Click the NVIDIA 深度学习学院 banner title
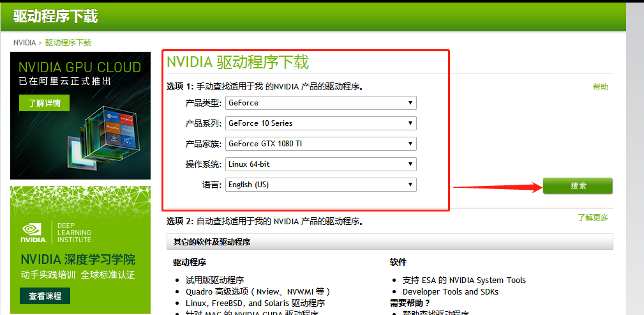The width and height of the screenshot is (644, 315). 78,260
